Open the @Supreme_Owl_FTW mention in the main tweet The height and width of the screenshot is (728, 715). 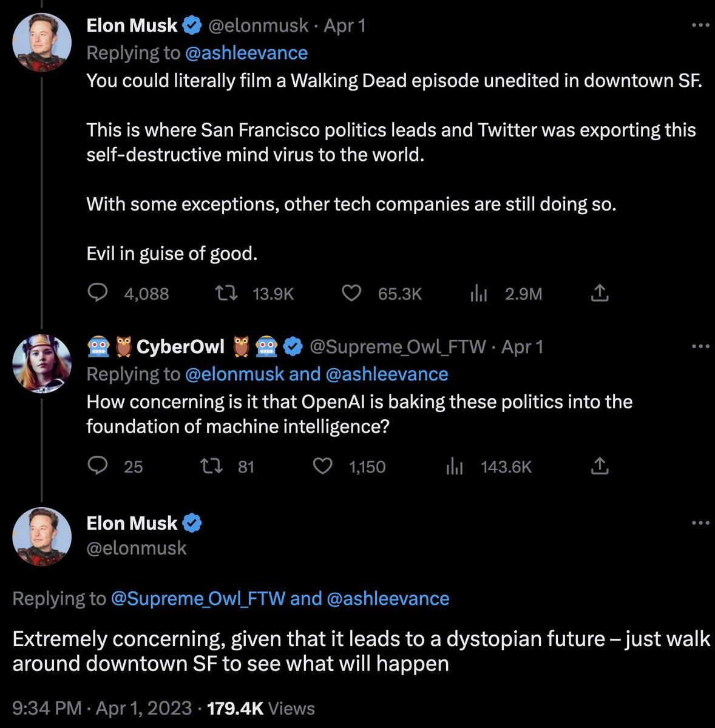click(x=198, y=599)
